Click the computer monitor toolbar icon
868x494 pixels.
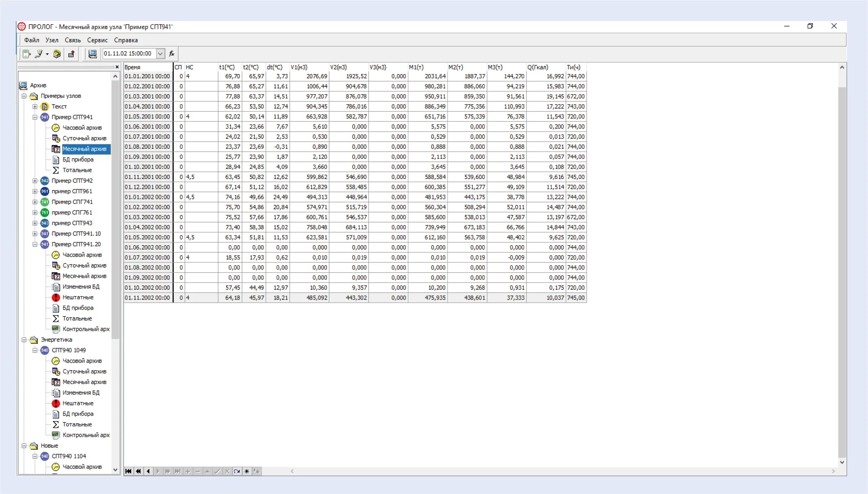point(92,54)
